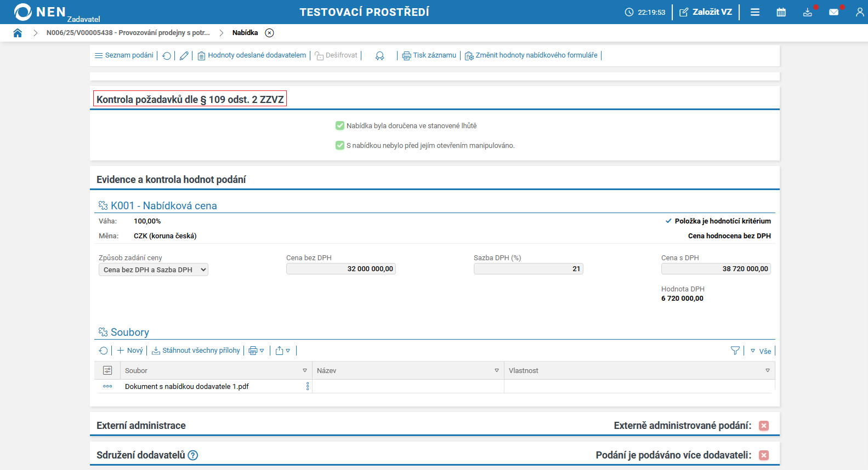The height and width of the screenshot is (470, 868).
Task: Toggle 'Externě administrované podání' indicator
Action: 764,426
